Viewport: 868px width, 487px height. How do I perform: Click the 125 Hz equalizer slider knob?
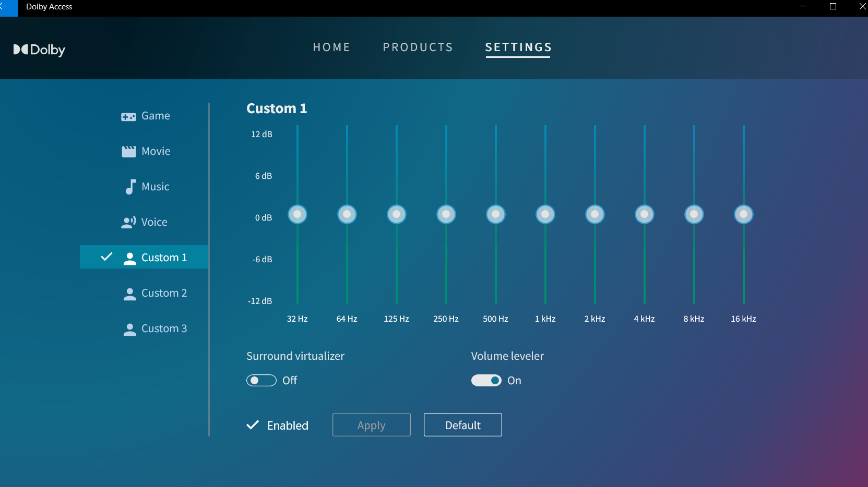coord(397,214)
